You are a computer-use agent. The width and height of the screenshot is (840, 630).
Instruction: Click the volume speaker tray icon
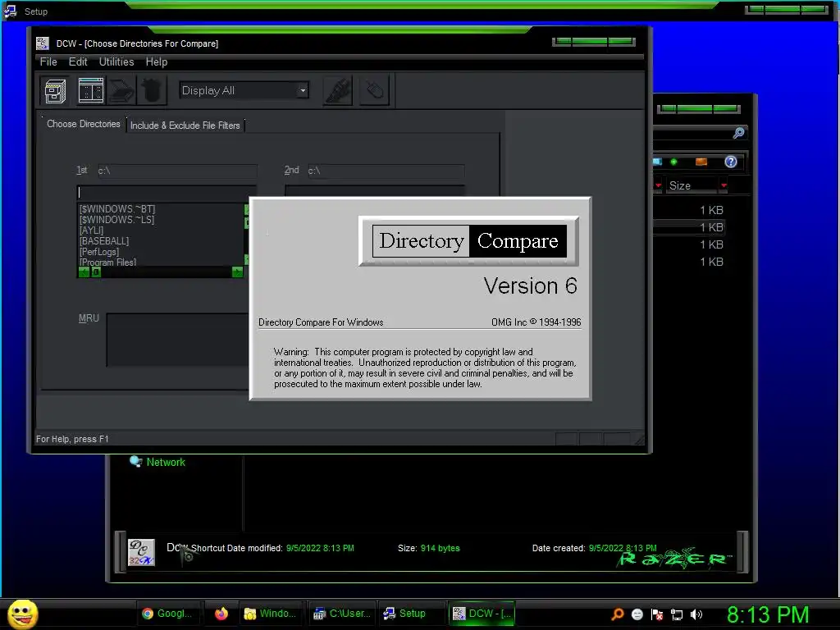click(696, 614)
